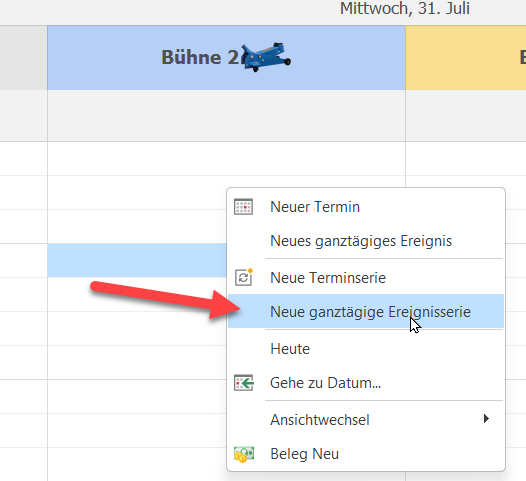Click the blue car jack image
Viewport: 526px width, 481px height.
[x=266, y=57]
